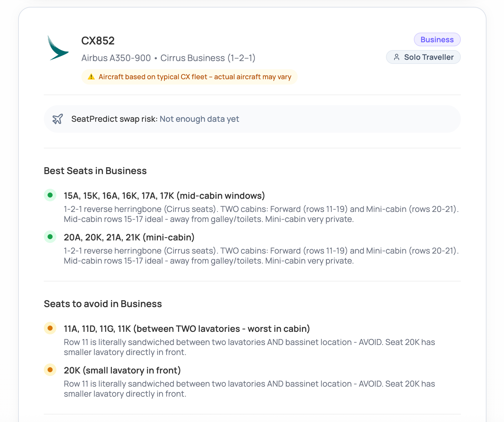
Task: Click the Solo Traveller person icon
Action: coord(397,57)
